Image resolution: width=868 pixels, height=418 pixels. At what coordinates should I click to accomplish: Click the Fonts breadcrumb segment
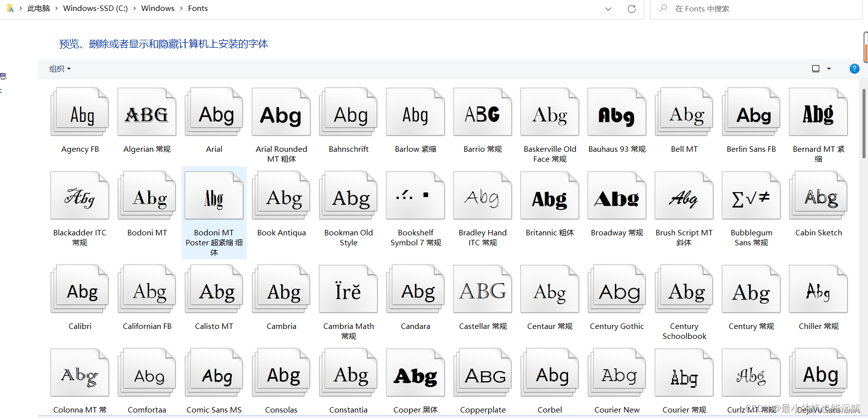(x=198, y=8)
